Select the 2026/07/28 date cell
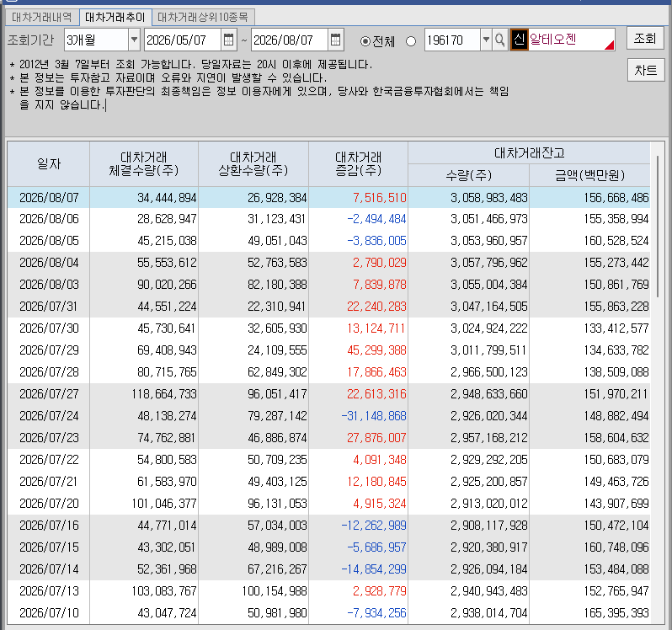The image size is (672, 630). (x=49, y=372)
